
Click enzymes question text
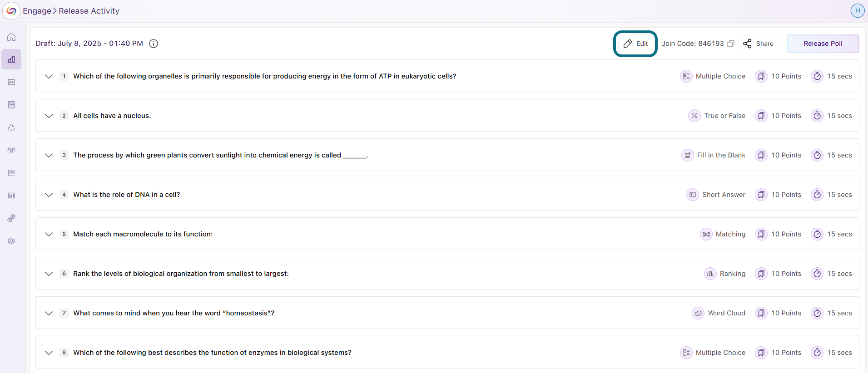pyautogui.click(x=212, y=353)
